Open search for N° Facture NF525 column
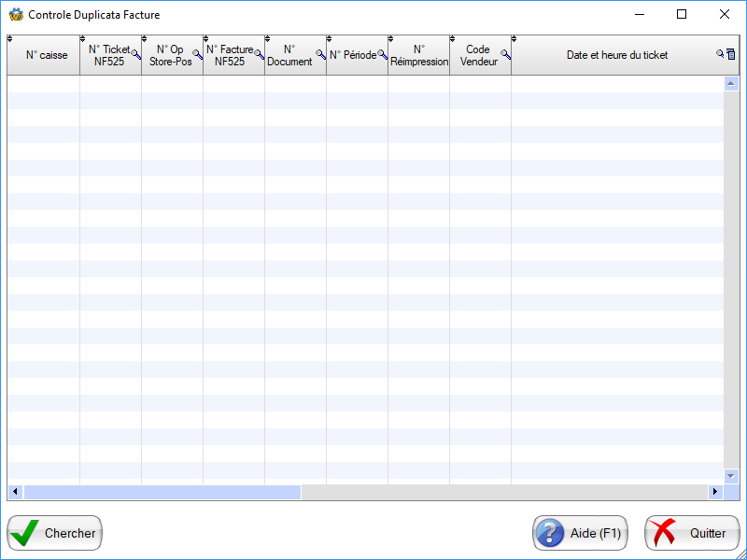747x560 pixels. (x=259, y=55)
